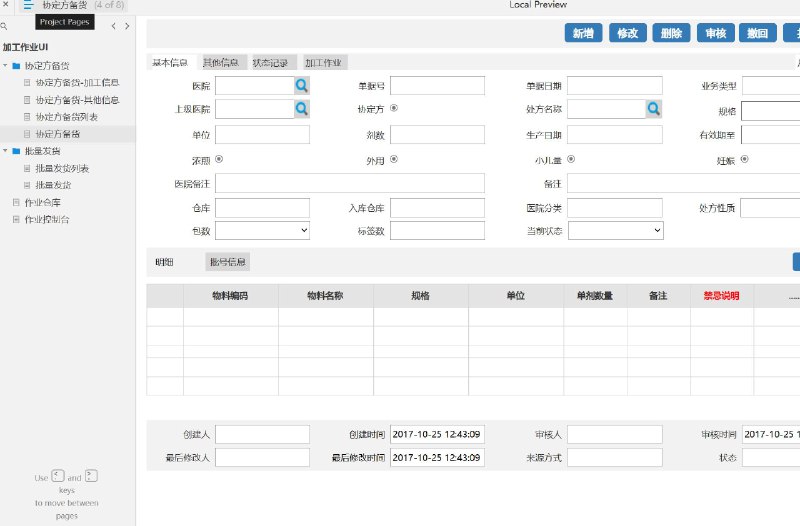800x526 pixels.
Task: Click the 审核人 input field
Action: (x=615, y=434)
